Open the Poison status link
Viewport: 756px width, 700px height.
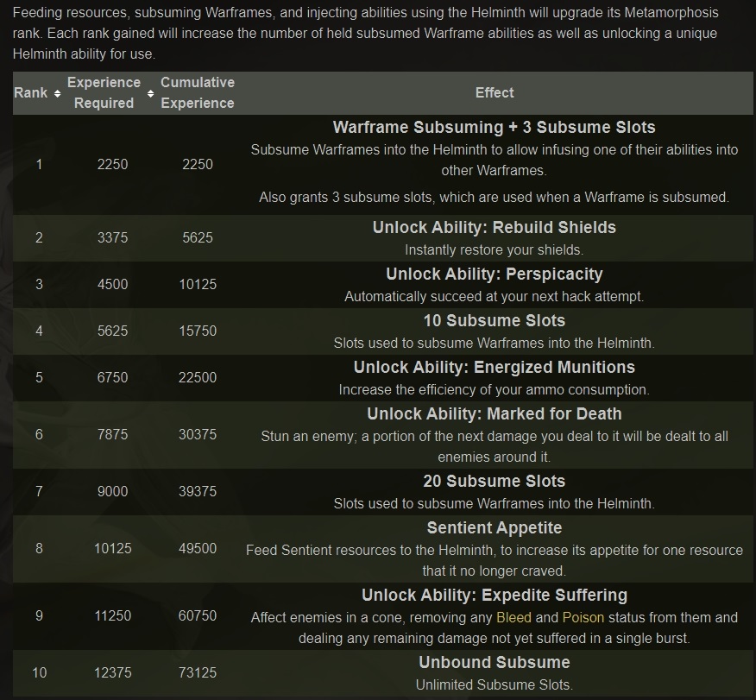point(583,617)
